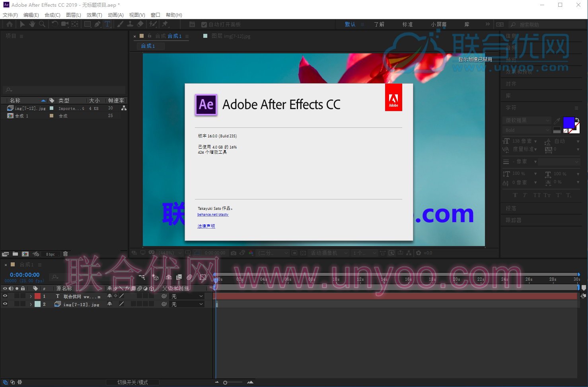Click the search help input field
Viewport: 588px width, 387px height.
[547, 25]
